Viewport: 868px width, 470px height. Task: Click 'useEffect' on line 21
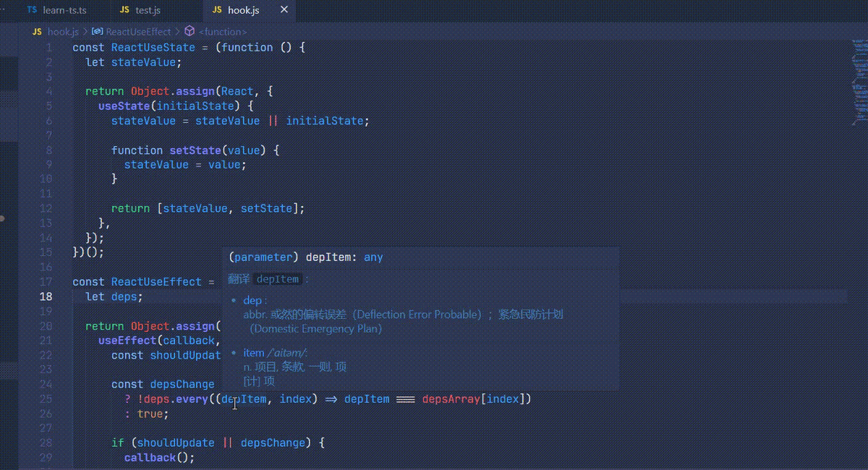(x=128, y=341)
